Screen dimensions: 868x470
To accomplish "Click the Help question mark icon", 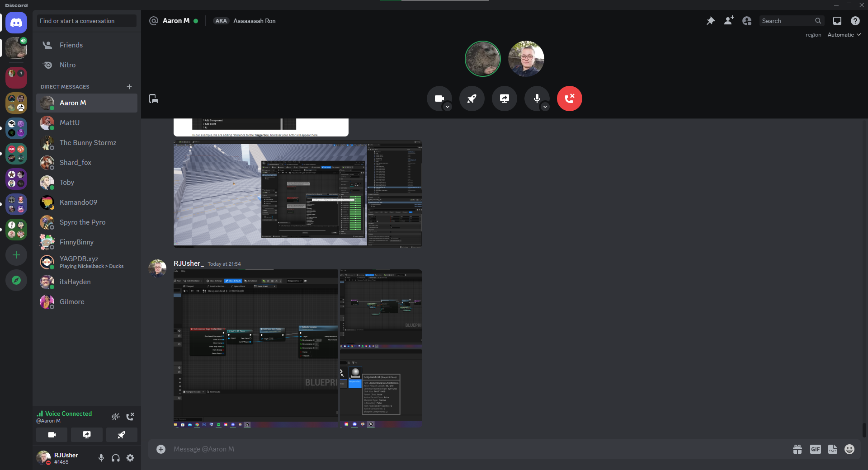I will click(855, 21).
